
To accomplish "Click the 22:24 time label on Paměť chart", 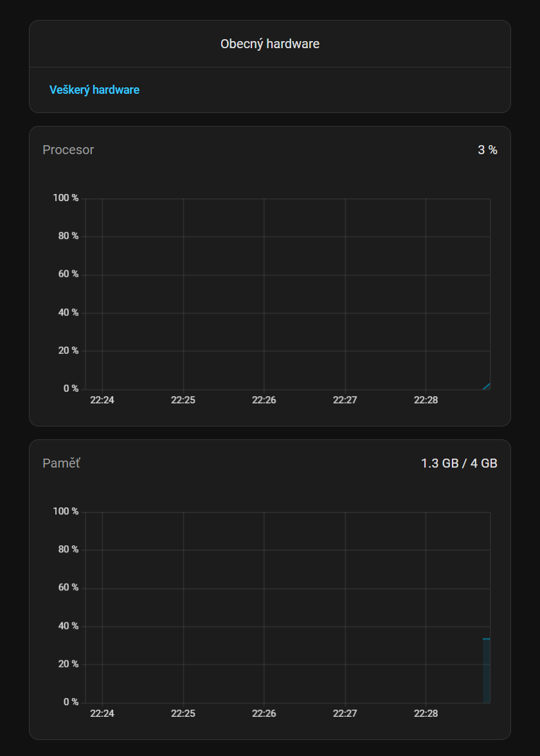I will [x=102, y=713].
